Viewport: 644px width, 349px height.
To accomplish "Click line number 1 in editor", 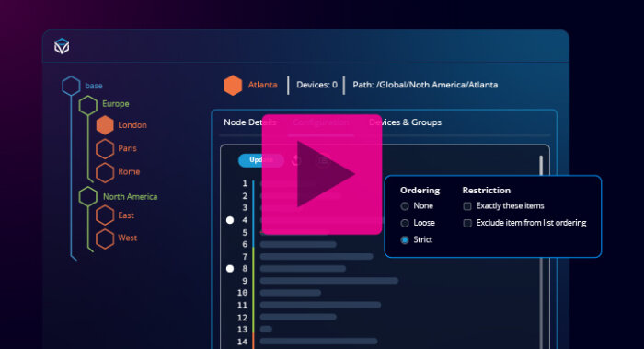I will coord(245,183).
